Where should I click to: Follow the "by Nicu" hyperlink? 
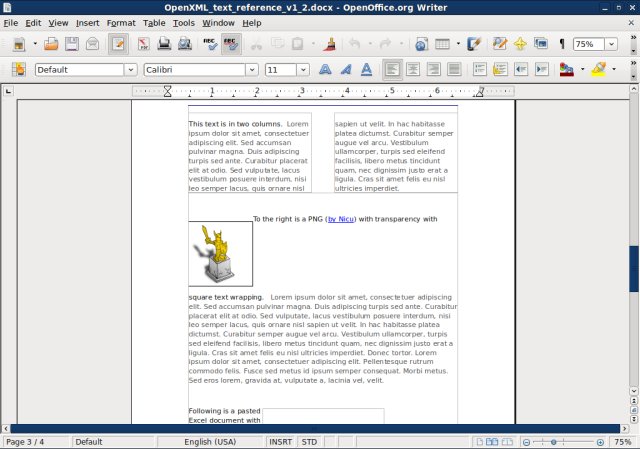point(341,219)
